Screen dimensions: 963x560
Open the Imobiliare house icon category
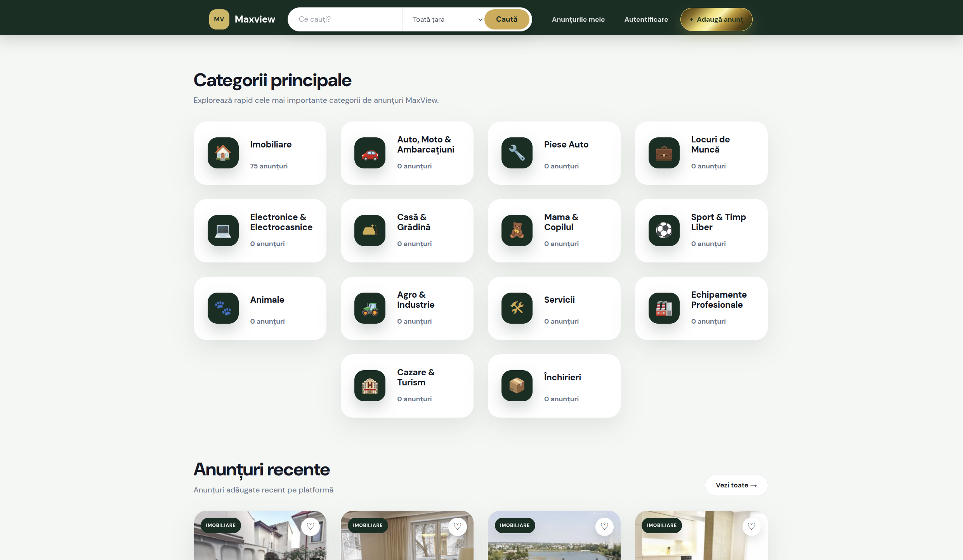click(223, 153)
